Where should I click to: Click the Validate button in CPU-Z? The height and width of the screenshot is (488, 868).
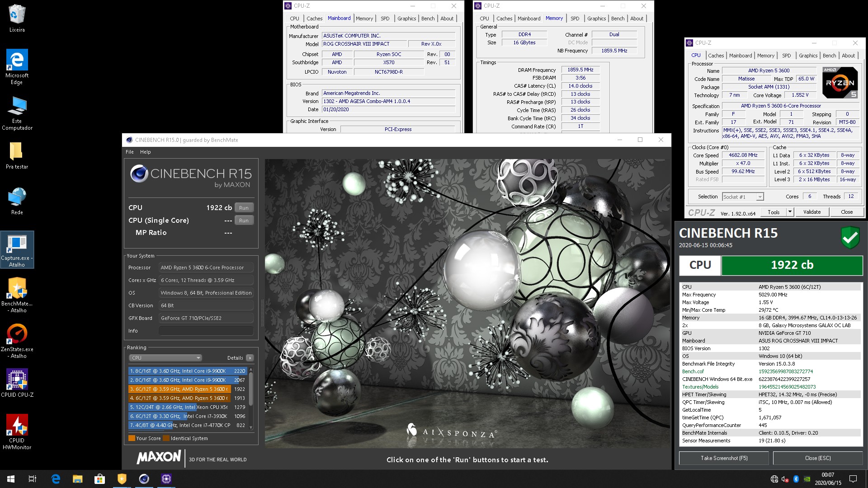click(x=812, y=212)
